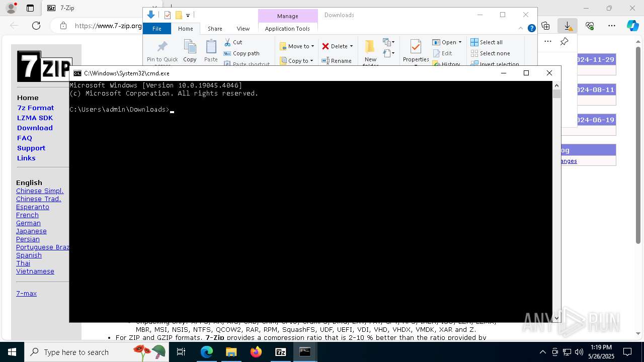Click Edge address bar URL field
The image size is (644, 362).
(108, 26)
